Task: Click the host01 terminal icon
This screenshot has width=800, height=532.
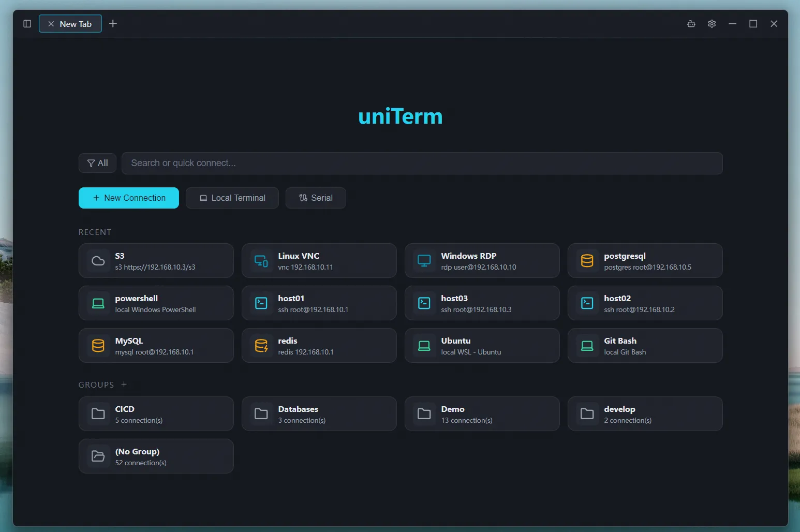Action: click(x=261, y=303)
